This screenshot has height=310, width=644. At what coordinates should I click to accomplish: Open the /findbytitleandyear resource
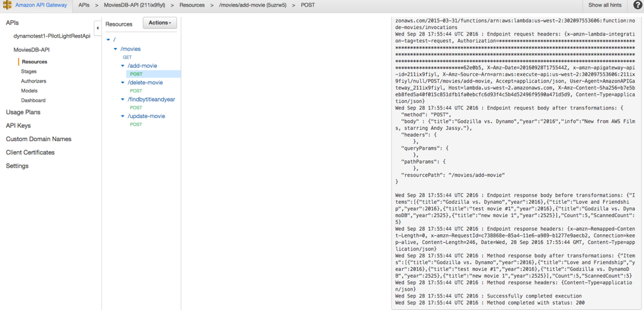(151, 99)
